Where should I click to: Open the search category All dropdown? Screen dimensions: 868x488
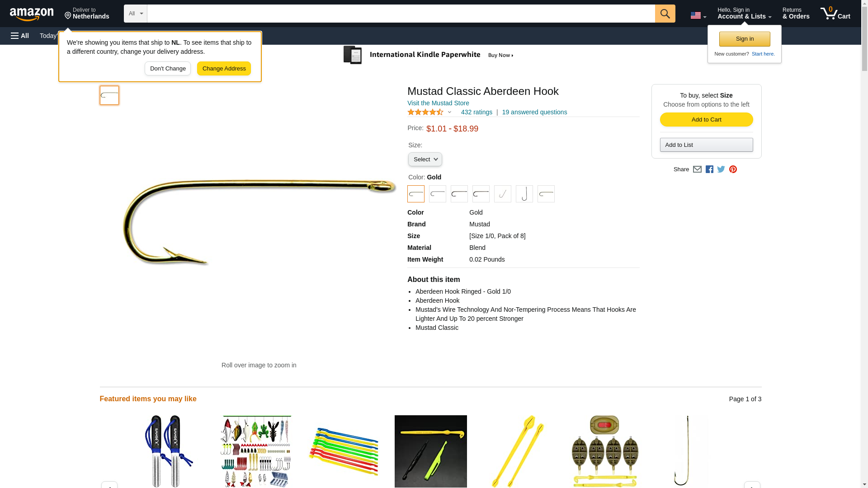pos(135,14)
